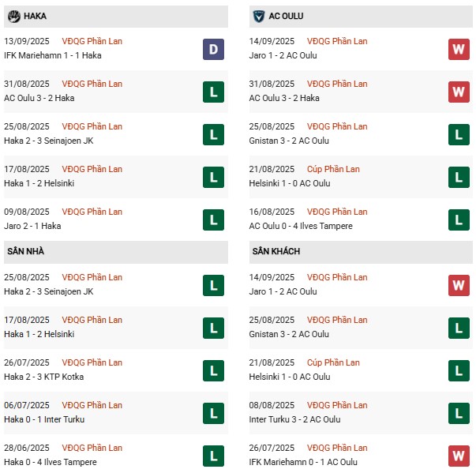Open VĐQG Phần Lan link dated 13/09/2025
476x473 pixels.
point(92,41)
